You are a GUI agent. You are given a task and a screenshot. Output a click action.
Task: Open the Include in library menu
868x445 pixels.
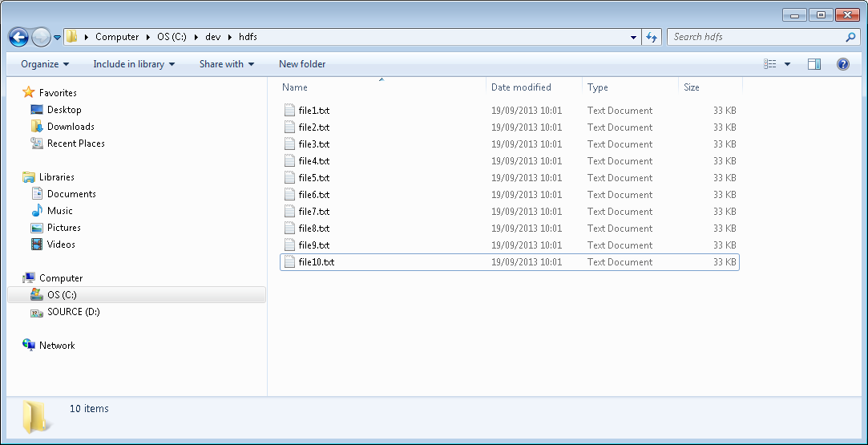[x=134, y=64]
